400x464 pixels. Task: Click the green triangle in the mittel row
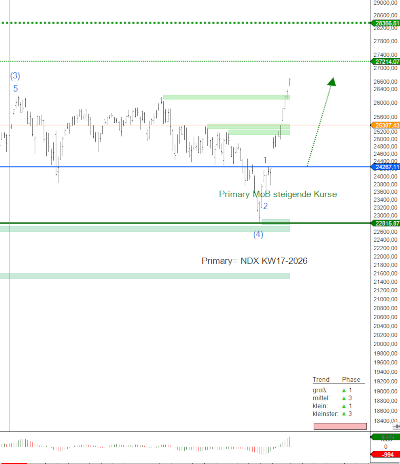344,398
